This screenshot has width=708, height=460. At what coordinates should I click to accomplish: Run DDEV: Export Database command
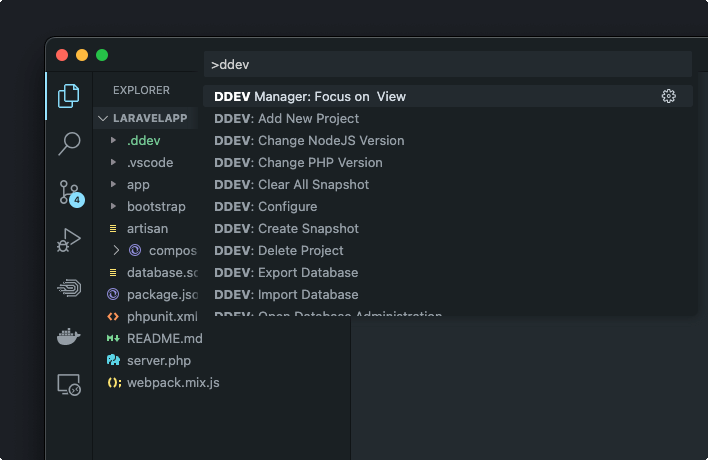(x=447, y=272)
